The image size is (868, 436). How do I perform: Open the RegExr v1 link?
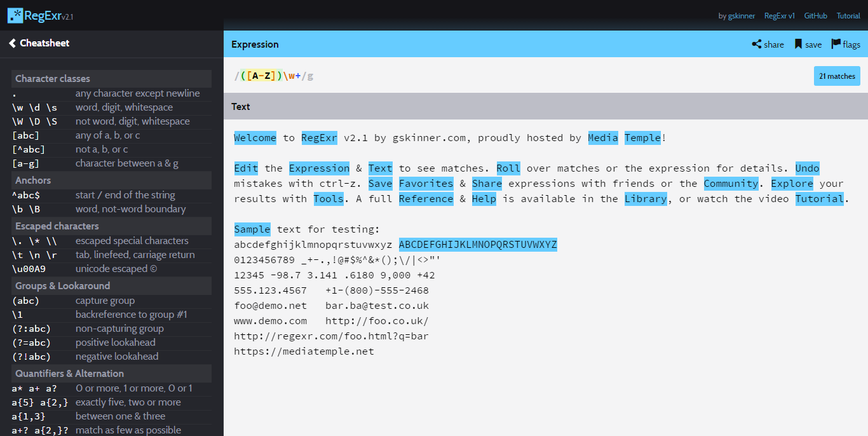(x=780, y=16)
